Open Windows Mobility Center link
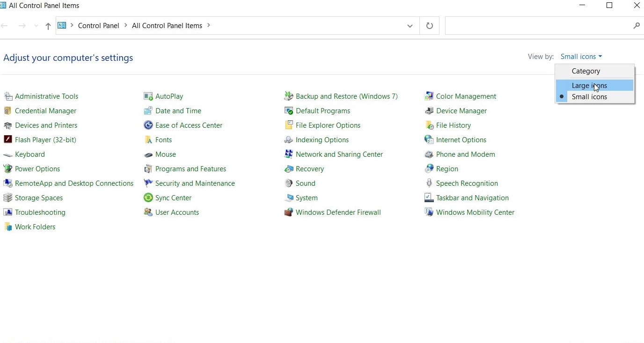644x343 pixels. click(x=475, y=212)
